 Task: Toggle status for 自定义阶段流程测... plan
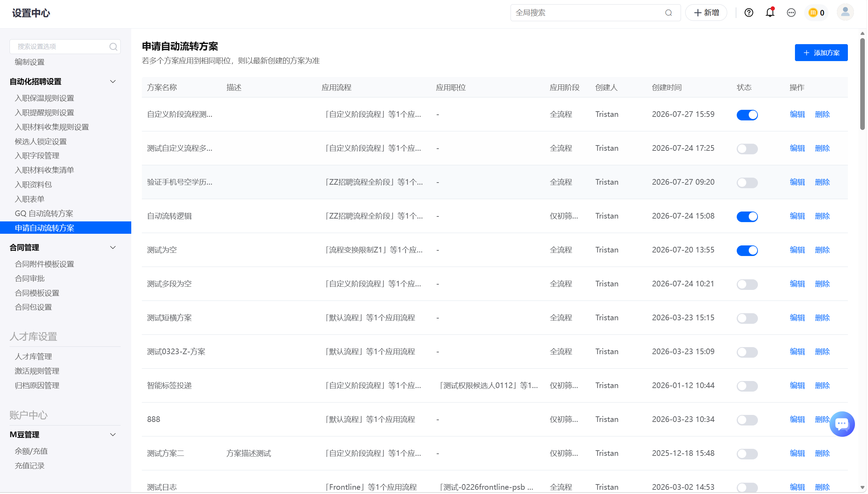pos(747,115)
